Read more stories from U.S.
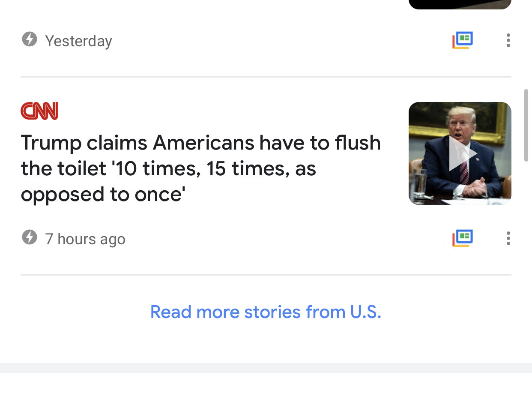532x417 pixels. pos(266,312)
